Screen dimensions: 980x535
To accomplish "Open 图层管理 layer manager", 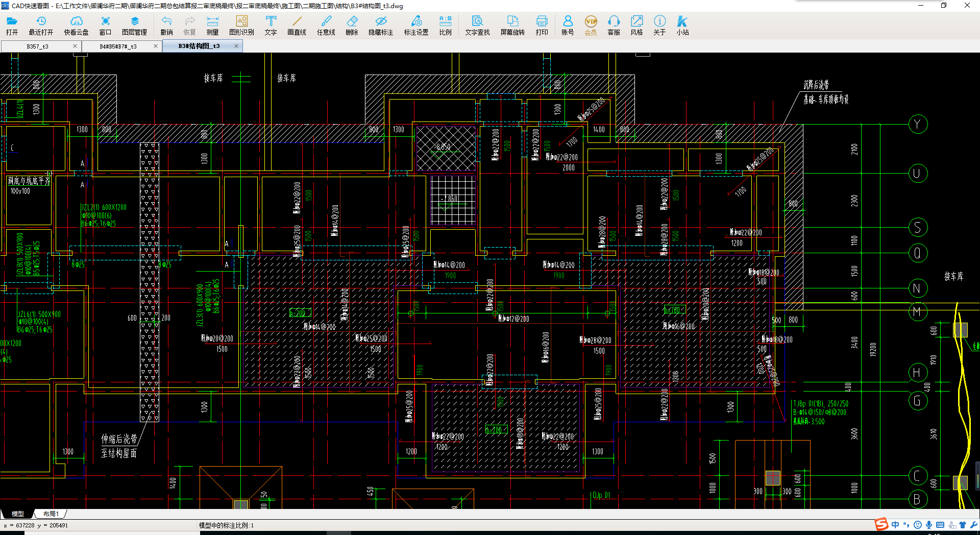I will click(134, 25).
